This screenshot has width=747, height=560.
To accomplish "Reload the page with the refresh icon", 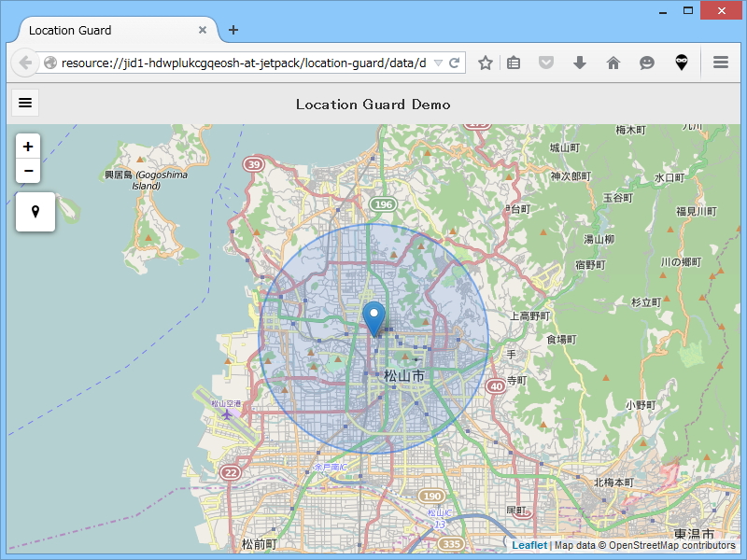I will click(455, 63).
